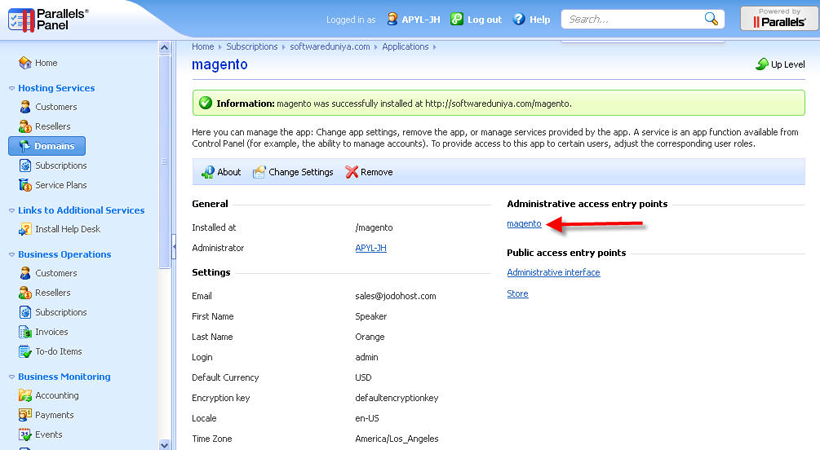Click the Events calendar icon
820x450 pixels.
(25, 434)
